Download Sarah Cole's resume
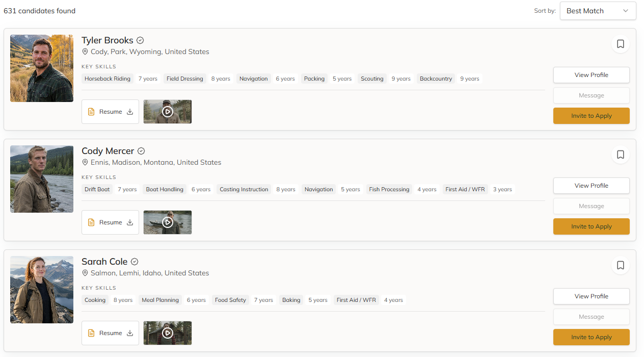Screen dimensions: 644x357 click(110, 333)
